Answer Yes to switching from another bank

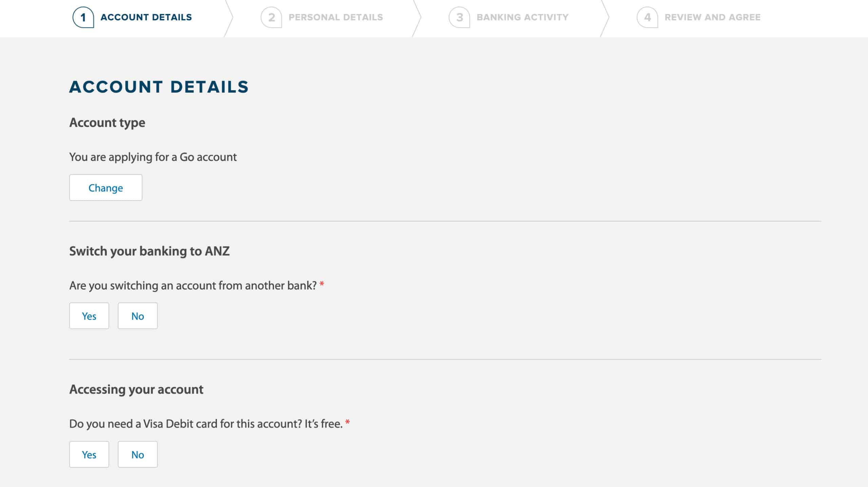[89, 316]
